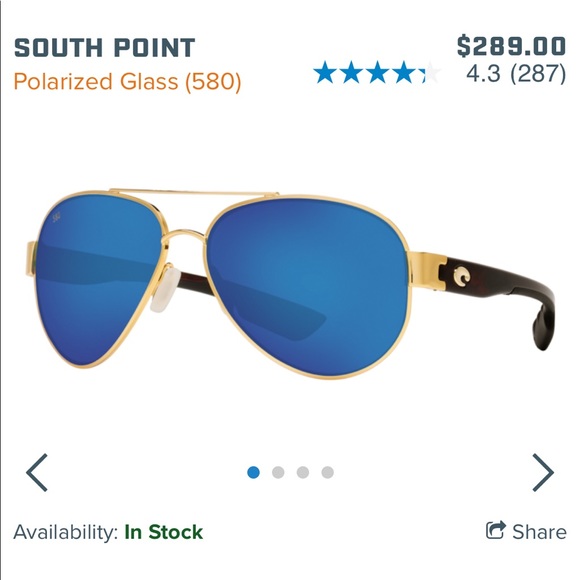
Task: Select the third carousel dot
Action: click(303, 472)
